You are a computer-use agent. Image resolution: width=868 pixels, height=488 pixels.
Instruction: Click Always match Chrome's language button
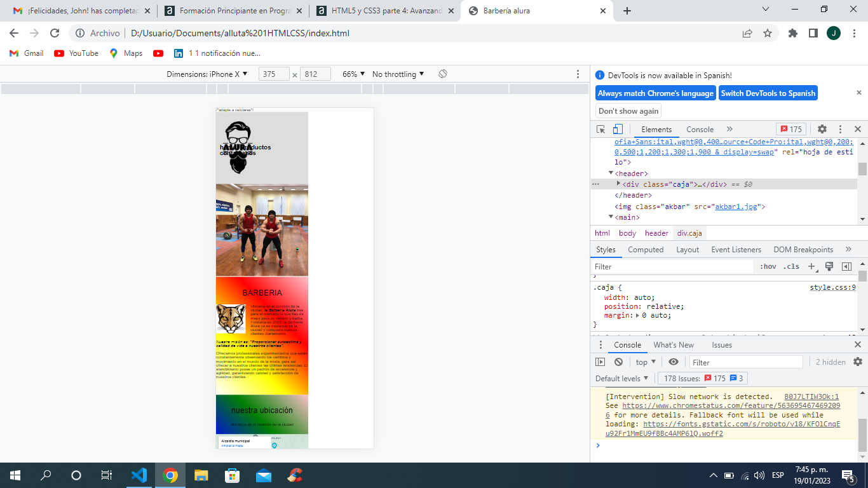656,93
